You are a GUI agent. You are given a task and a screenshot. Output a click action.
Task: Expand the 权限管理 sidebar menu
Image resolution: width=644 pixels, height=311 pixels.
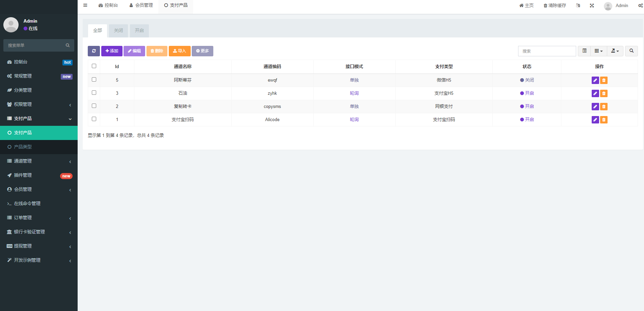tap(39, 105)
